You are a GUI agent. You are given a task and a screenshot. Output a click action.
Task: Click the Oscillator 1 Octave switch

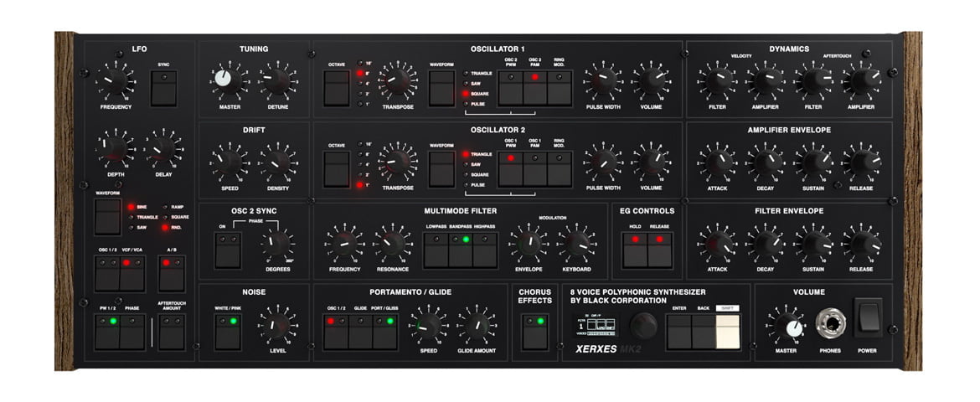click(336, 88)
